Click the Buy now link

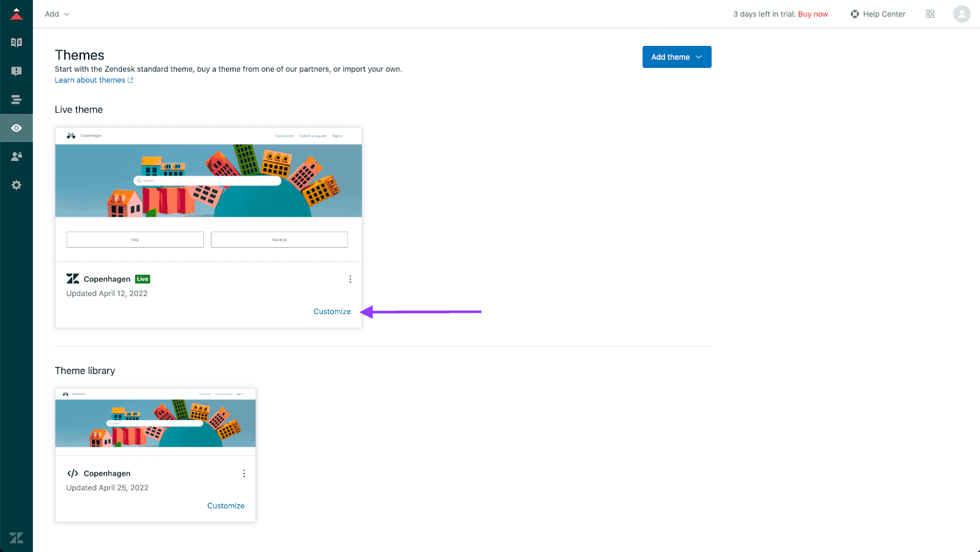pos(813,14)
